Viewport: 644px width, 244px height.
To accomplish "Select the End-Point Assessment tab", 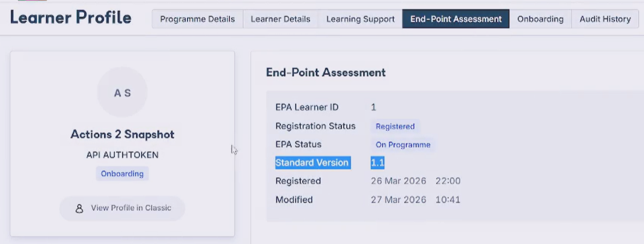I will click(x=456, y=19).
